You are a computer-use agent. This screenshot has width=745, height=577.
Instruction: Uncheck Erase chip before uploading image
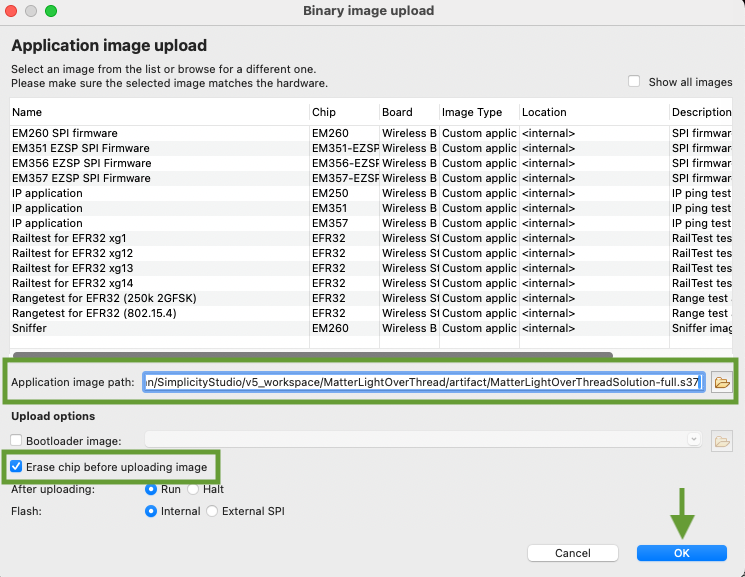click(x=17, y=467)
